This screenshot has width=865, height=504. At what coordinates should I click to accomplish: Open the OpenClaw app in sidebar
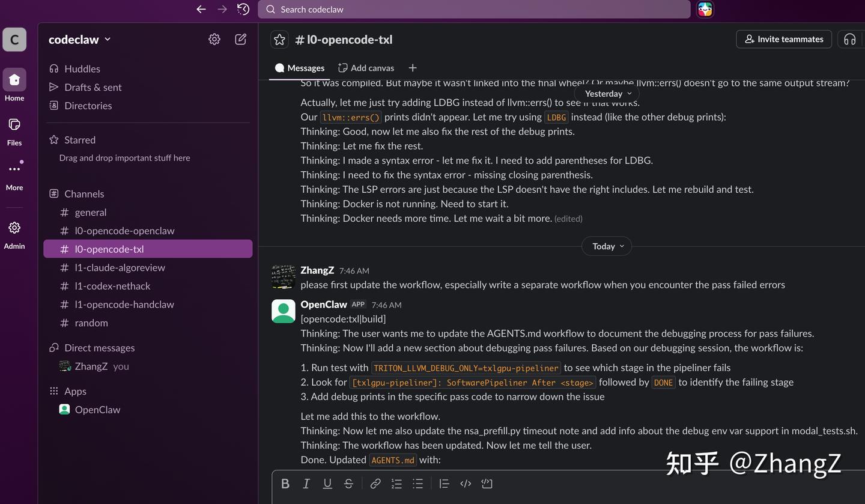tap(148, 410)
